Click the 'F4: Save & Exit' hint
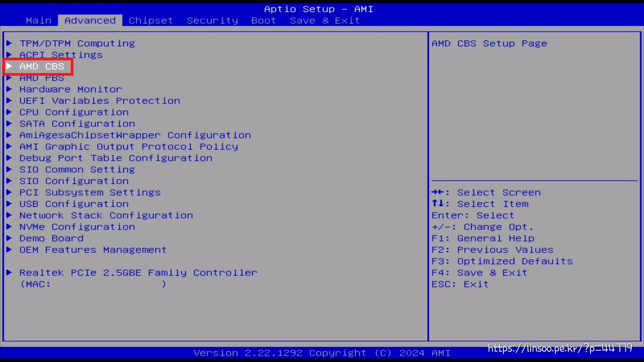 tap(480, 273)
